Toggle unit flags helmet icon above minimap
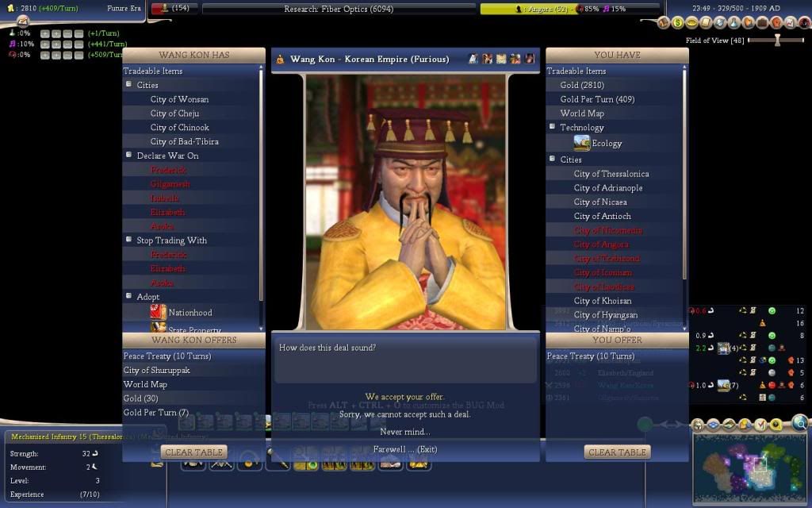812x508 pixels. (x=698, y=425)
